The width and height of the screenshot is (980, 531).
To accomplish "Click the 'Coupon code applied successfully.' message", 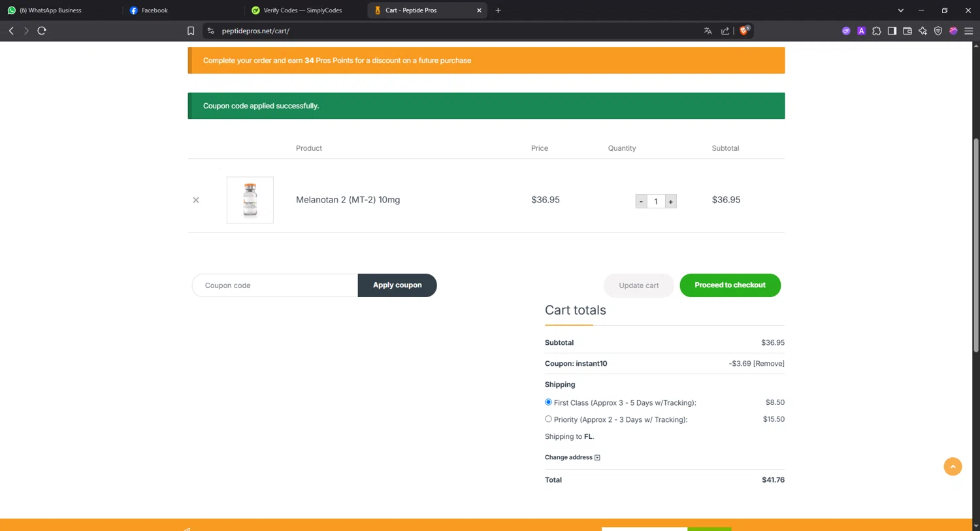I will tap(261, 106).
